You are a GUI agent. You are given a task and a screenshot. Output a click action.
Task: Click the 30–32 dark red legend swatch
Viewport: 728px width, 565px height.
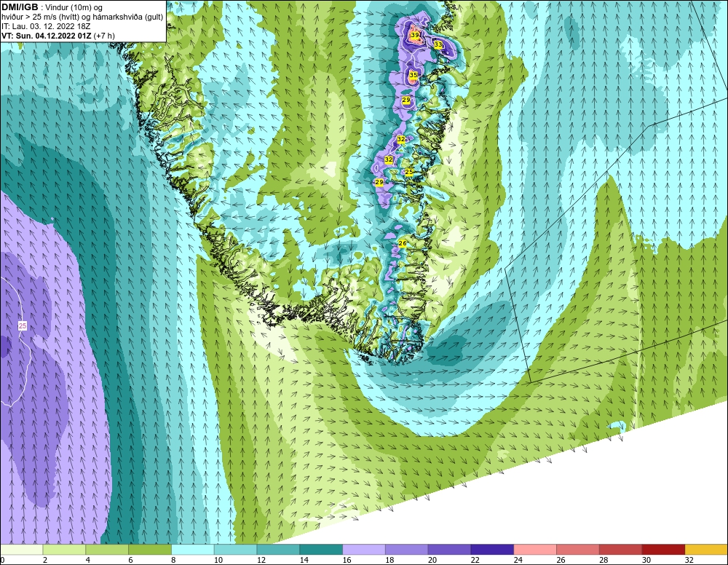(x=663, y=550)
